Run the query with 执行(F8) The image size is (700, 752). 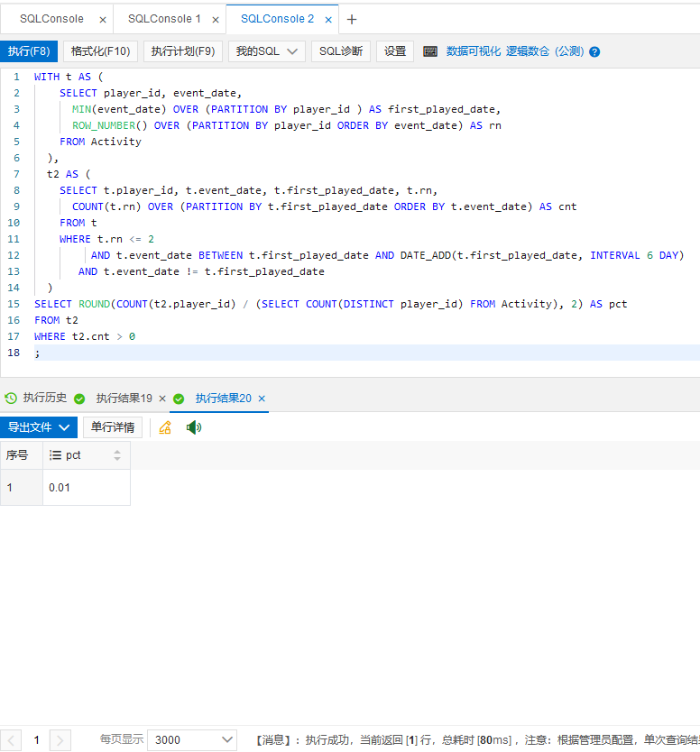tap(29, 51)
